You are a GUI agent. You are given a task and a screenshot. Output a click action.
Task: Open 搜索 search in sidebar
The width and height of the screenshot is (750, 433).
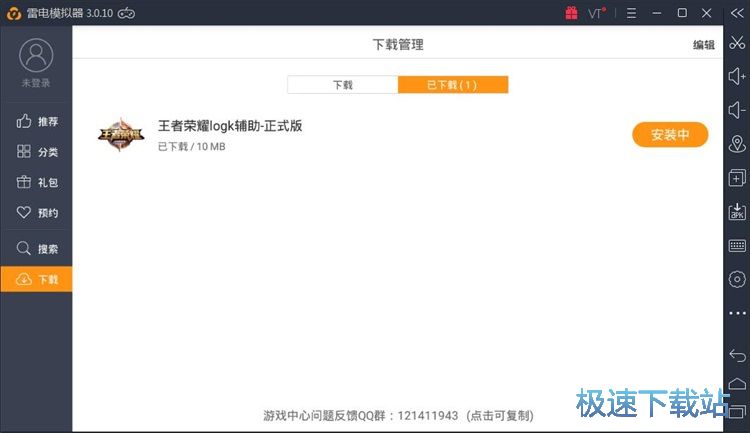click(x=36, y=249)
